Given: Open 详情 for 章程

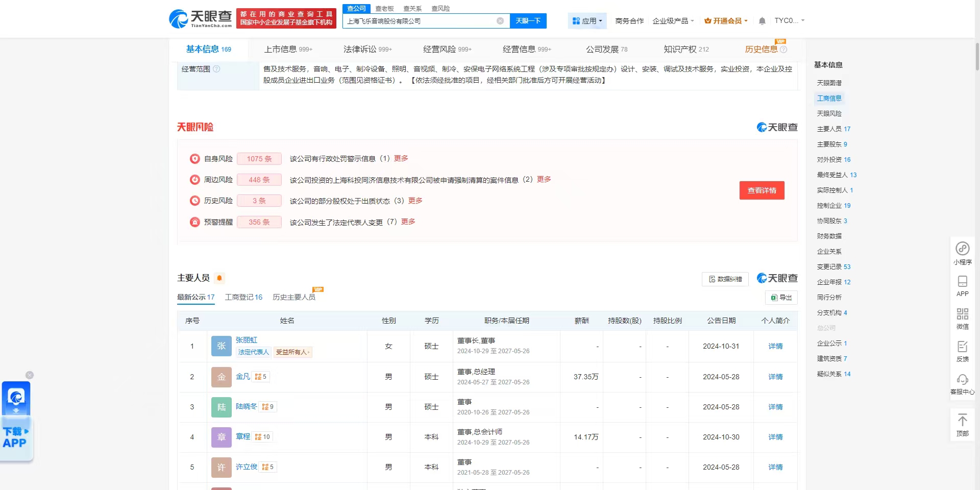Looking at the screenshot, I should pos(775,437).
